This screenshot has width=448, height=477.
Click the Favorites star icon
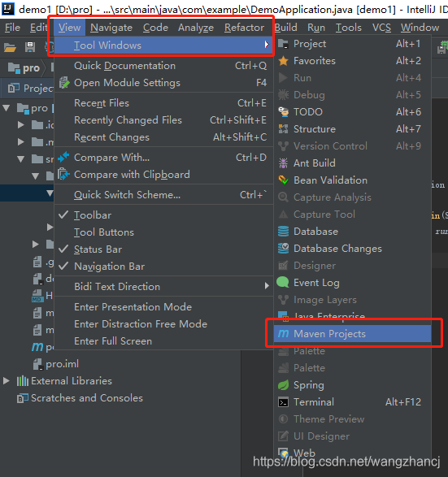coord(283,61)
